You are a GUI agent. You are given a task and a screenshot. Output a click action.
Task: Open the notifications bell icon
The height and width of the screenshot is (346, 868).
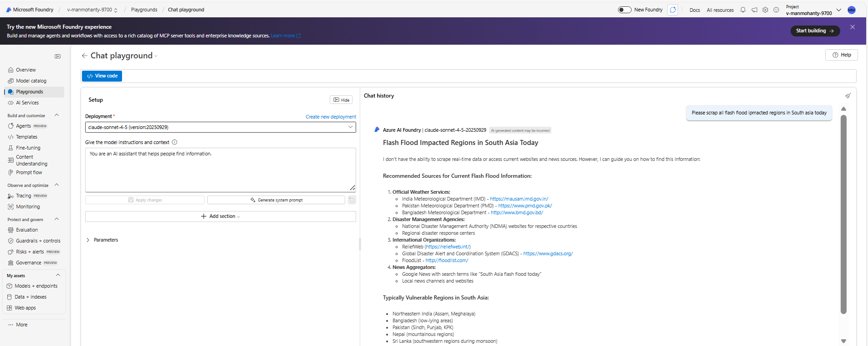click(x=743, y=10)
